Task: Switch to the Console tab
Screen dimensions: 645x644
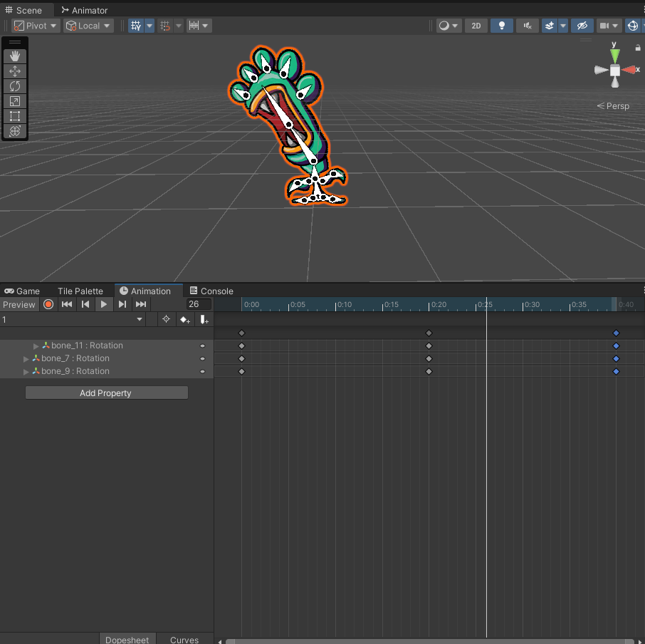Action: tap(211, 291)
